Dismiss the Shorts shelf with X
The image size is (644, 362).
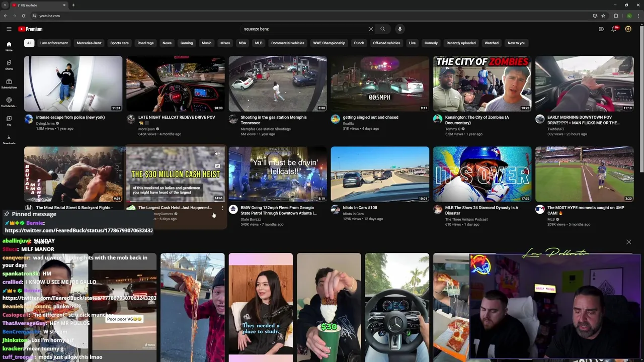click(x=628, y=242)
